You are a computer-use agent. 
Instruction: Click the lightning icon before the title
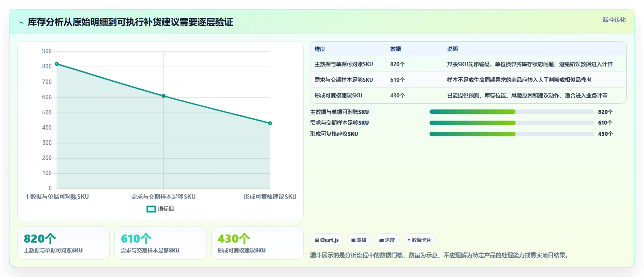[21, 22]
